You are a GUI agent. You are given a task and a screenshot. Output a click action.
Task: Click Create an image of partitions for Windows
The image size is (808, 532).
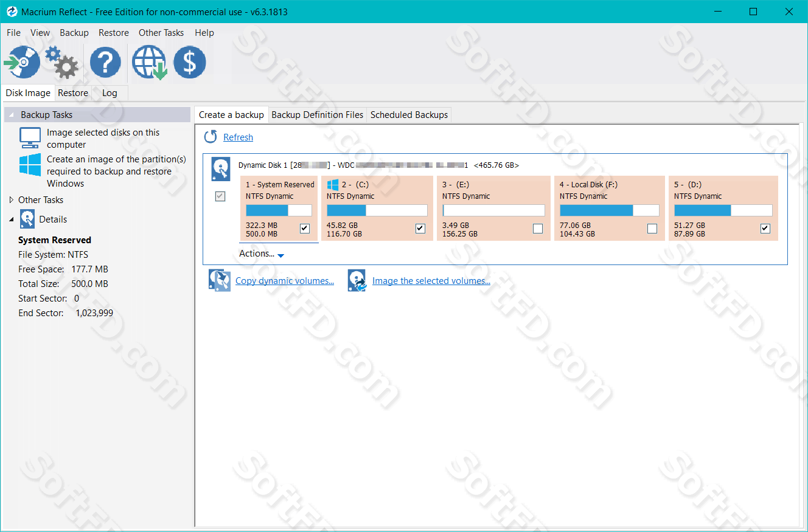[x=116, y=171]
